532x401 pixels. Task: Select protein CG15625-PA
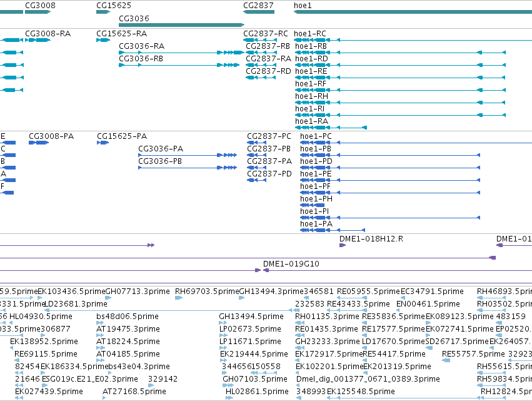122,136
